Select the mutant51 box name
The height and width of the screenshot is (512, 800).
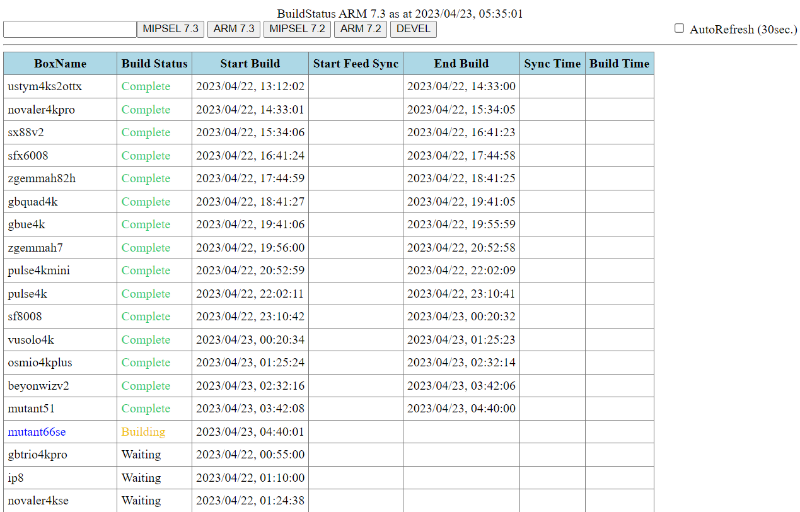31,408
